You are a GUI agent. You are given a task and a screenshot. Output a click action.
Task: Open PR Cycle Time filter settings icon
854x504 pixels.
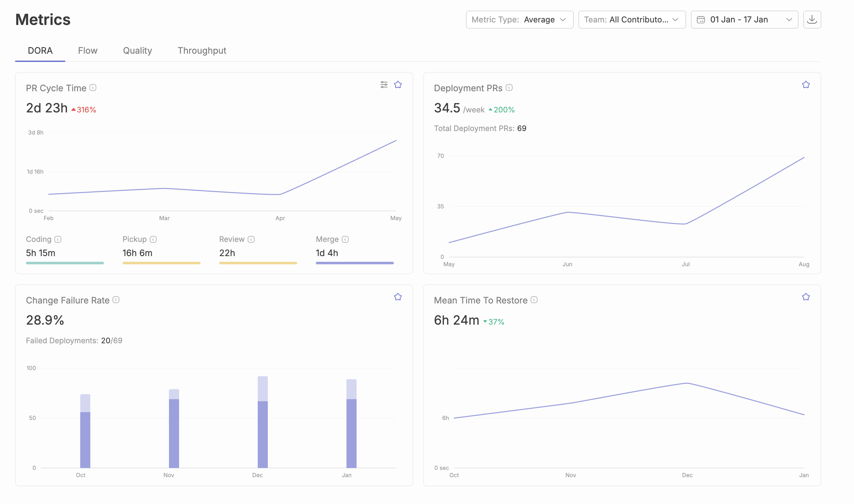point(384,85)
